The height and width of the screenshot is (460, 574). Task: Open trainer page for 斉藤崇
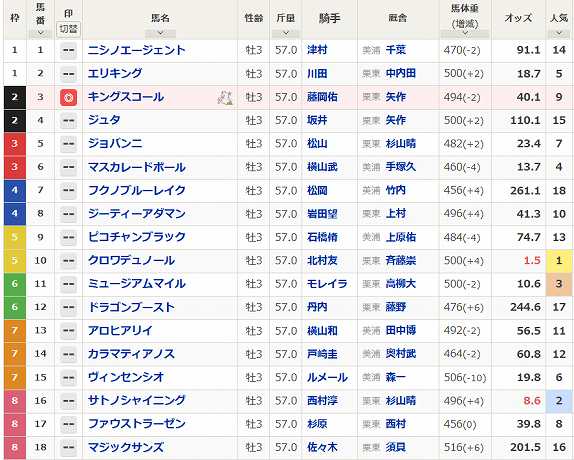point(400,261)
